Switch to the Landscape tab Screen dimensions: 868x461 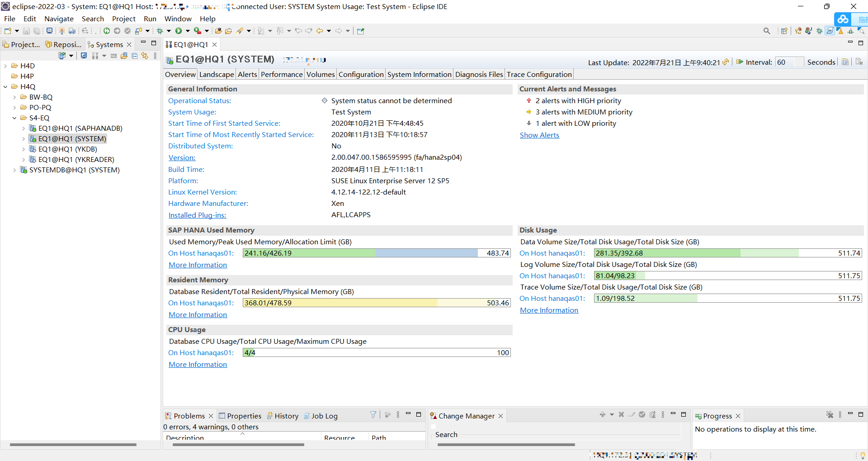coord(217,75)
